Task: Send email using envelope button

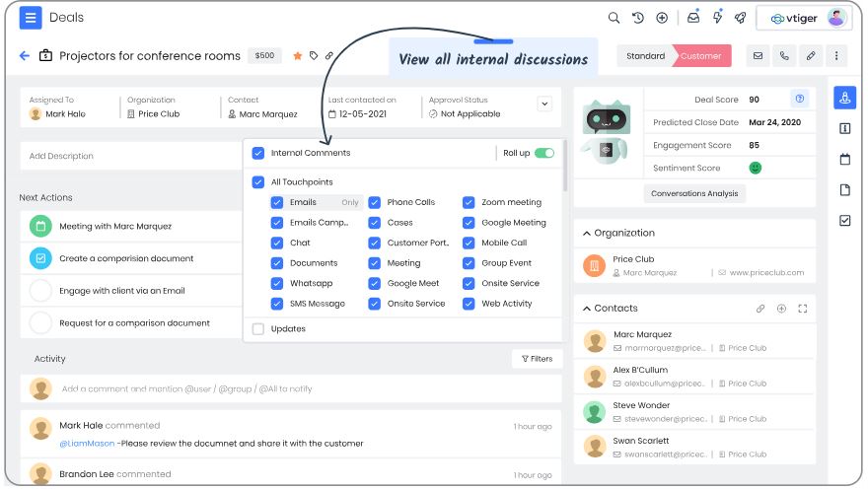Action: (x=758, y=56)
